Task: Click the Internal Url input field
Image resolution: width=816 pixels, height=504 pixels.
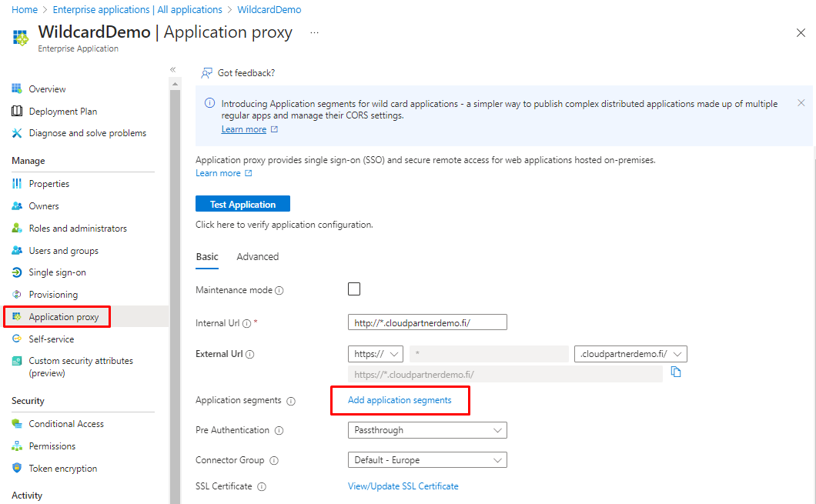Action: (427, 323)
